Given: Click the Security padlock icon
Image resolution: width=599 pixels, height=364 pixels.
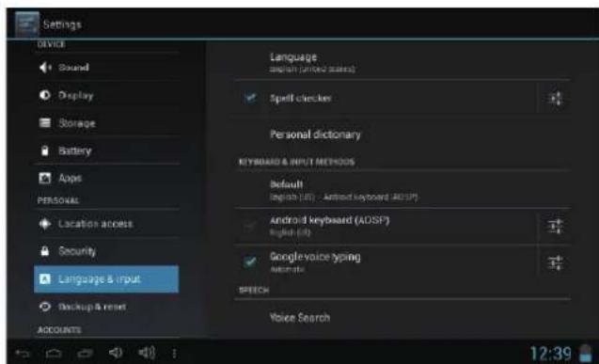Looking at the screenshot, I should pos(45,251).
